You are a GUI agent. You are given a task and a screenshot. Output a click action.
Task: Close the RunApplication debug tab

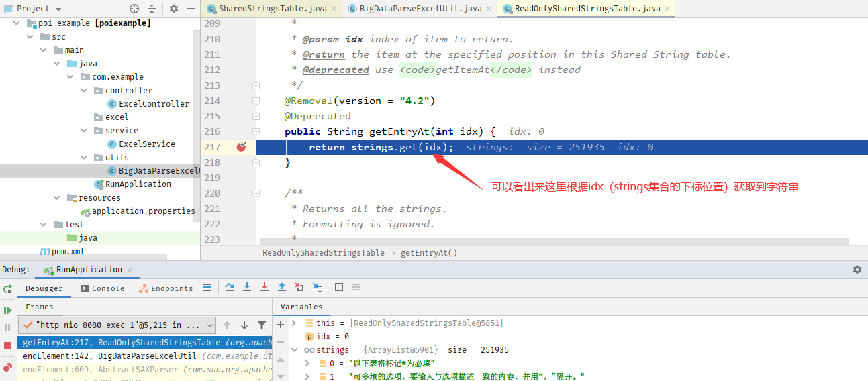130,270
